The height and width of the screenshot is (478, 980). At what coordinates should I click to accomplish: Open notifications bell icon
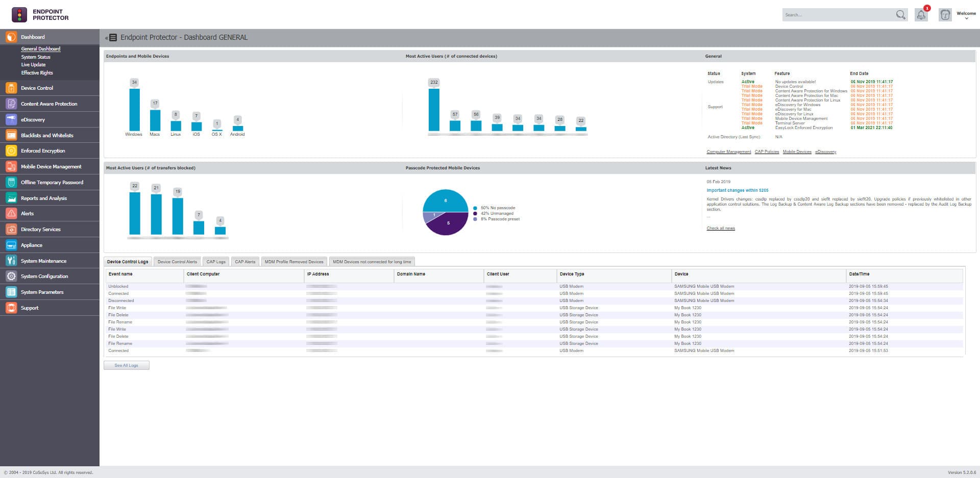point(921,15)
